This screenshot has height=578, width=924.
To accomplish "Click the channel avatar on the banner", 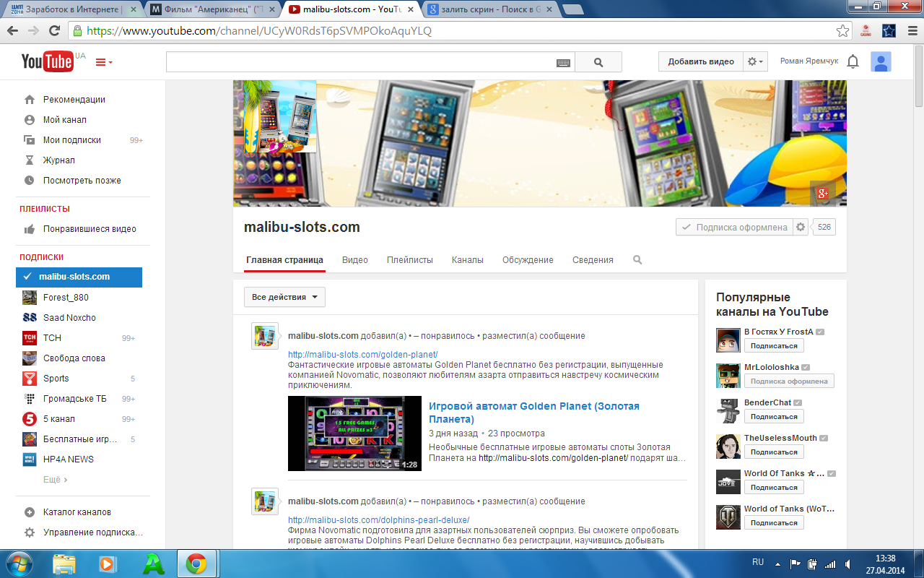I will pos(279,117).
